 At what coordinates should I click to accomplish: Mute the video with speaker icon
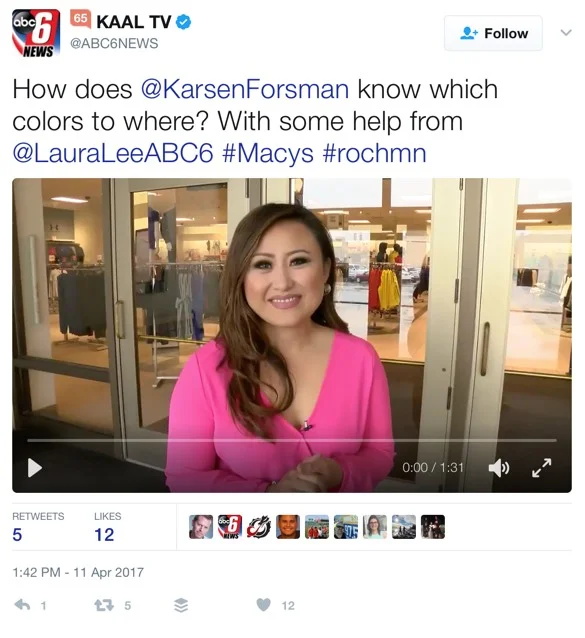tap(499, 468)
